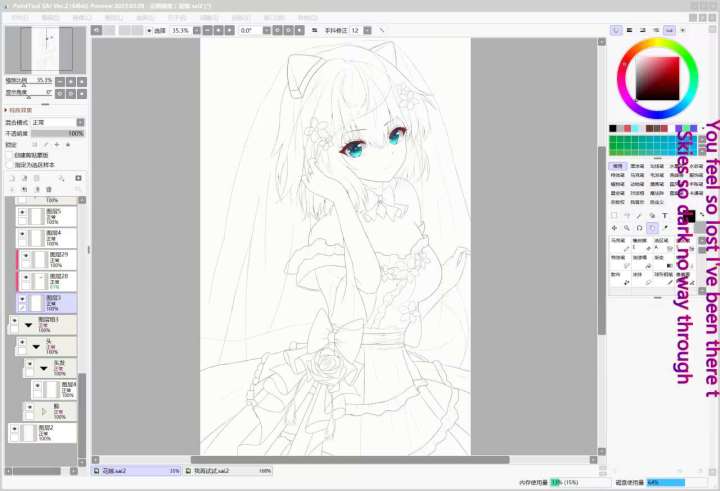Toggle visibility of folder 图层组1

point(14,320)
